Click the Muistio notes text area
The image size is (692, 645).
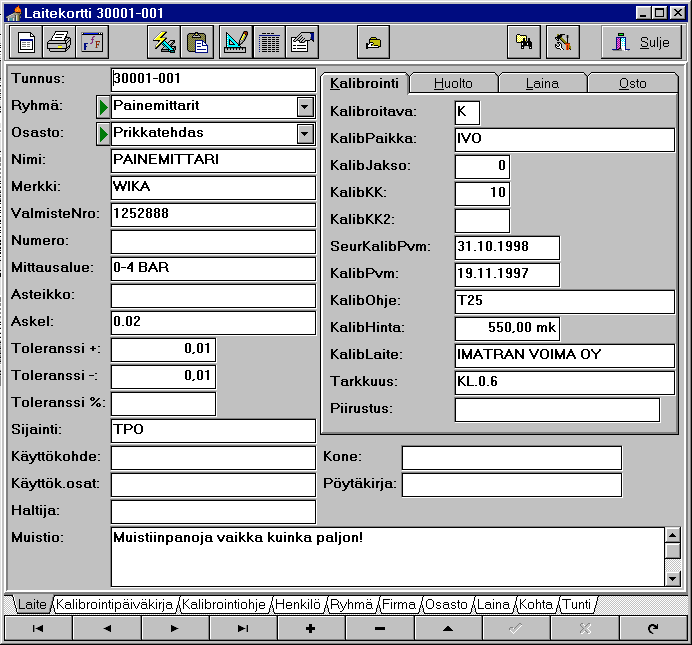(387, 557)
